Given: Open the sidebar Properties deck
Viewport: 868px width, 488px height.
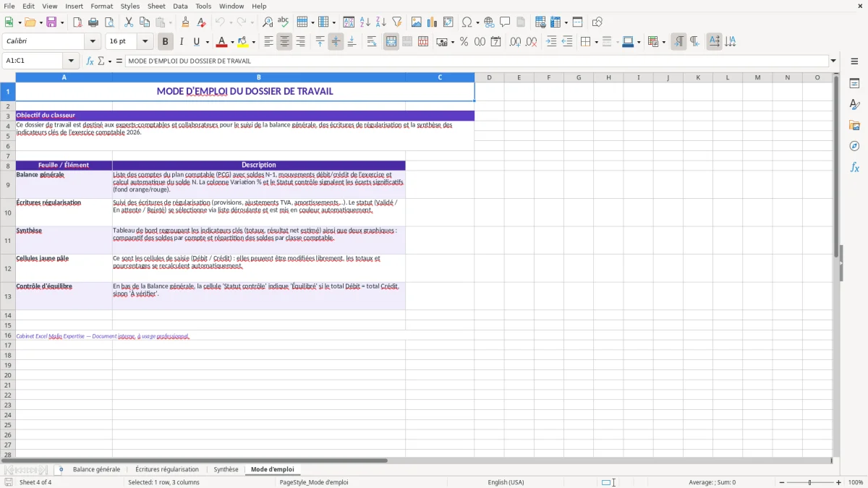Looking at the screenshot, I should click(854, 84).
